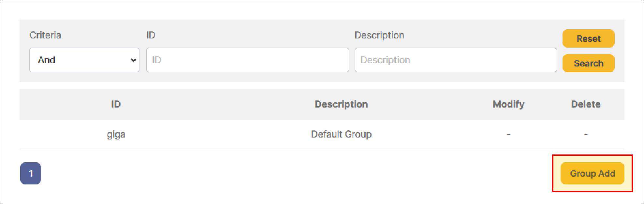Select the And value in Criteria box
This screenshot has width=644, height=204.
pyautogui.click(x=47, y=60)
